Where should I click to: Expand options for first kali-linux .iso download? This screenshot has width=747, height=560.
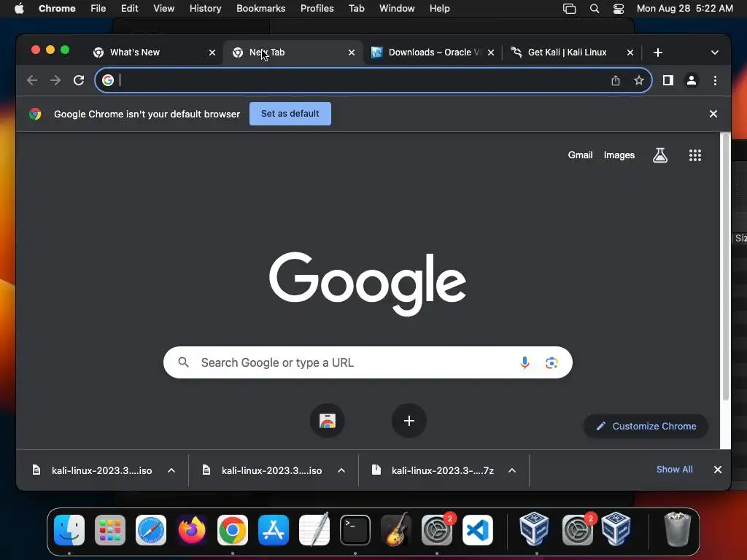[171, 470]
